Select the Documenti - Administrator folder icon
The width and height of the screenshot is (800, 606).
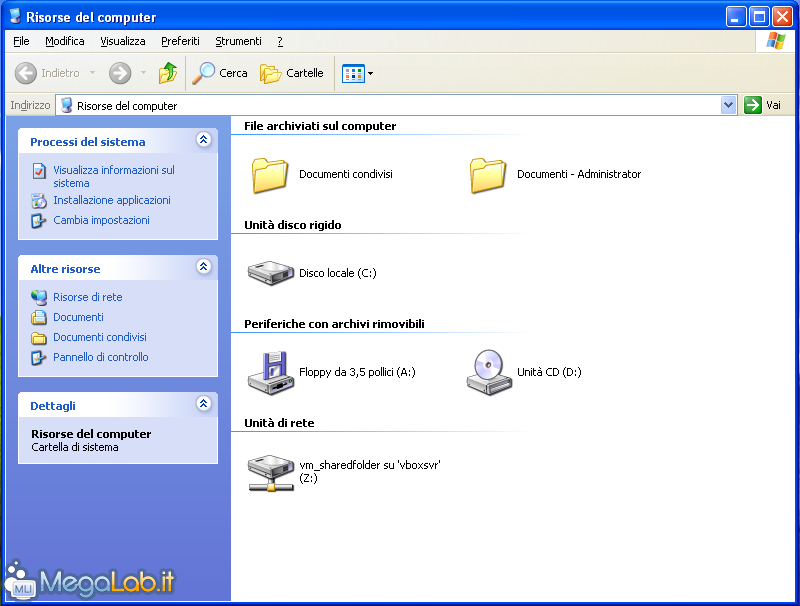pos(488,175)
